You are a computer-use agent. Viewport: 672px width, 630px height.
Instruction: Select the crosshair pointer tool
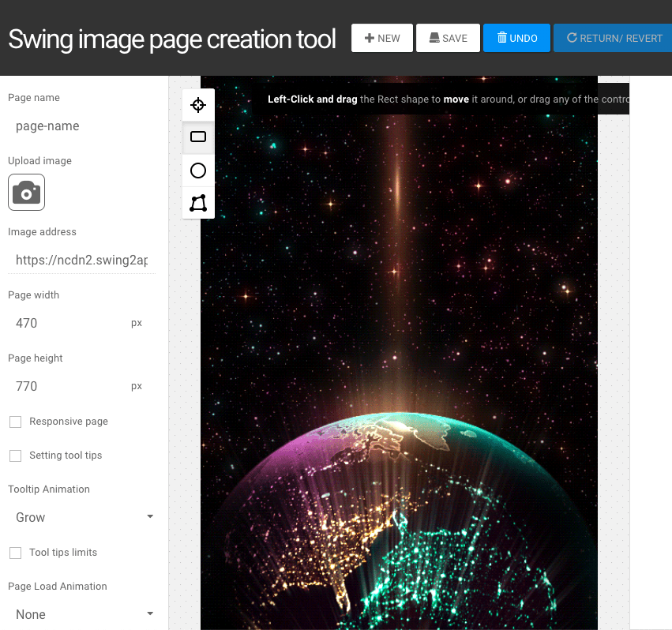198,106
